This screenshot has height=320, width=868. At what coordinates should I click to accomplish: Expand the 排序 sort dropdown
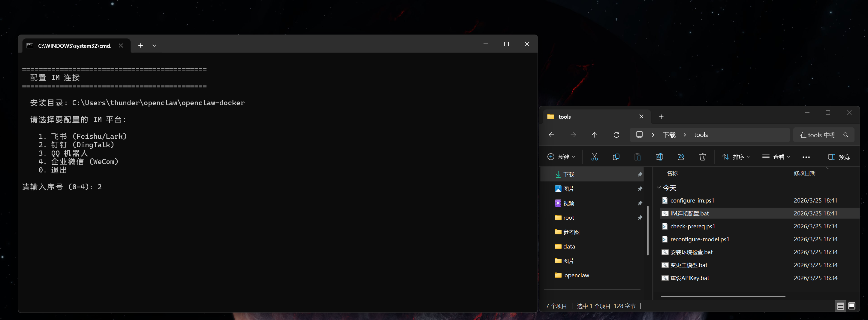[x=736, y=157]
